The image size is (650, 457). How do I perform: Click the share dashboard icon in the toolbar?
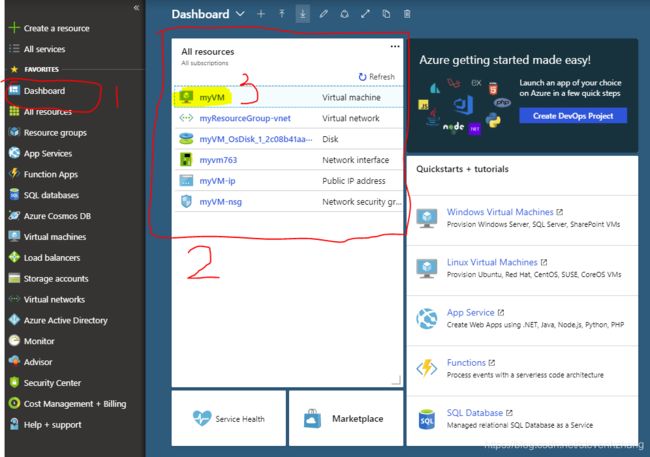point(344,14)
